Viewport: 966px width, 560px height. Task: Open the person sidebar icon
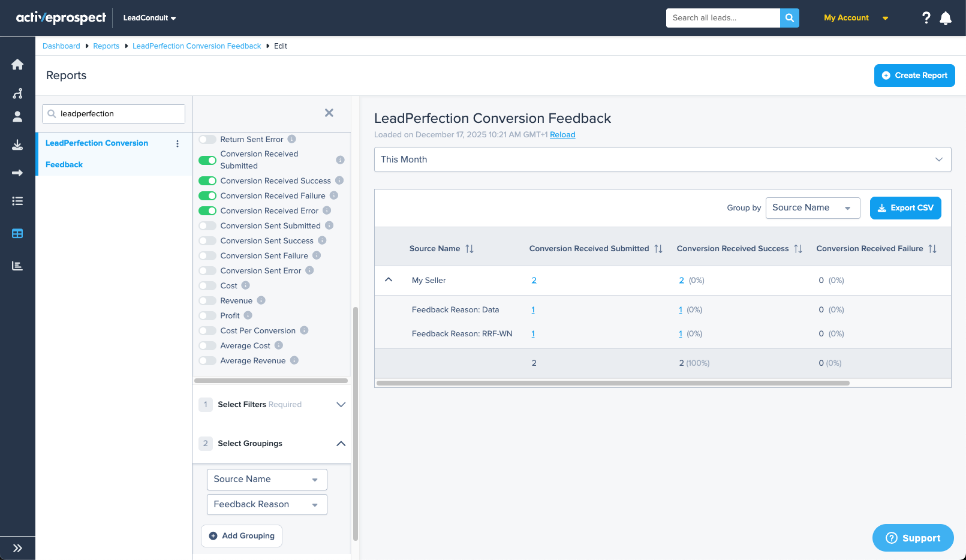coord(17,116)
